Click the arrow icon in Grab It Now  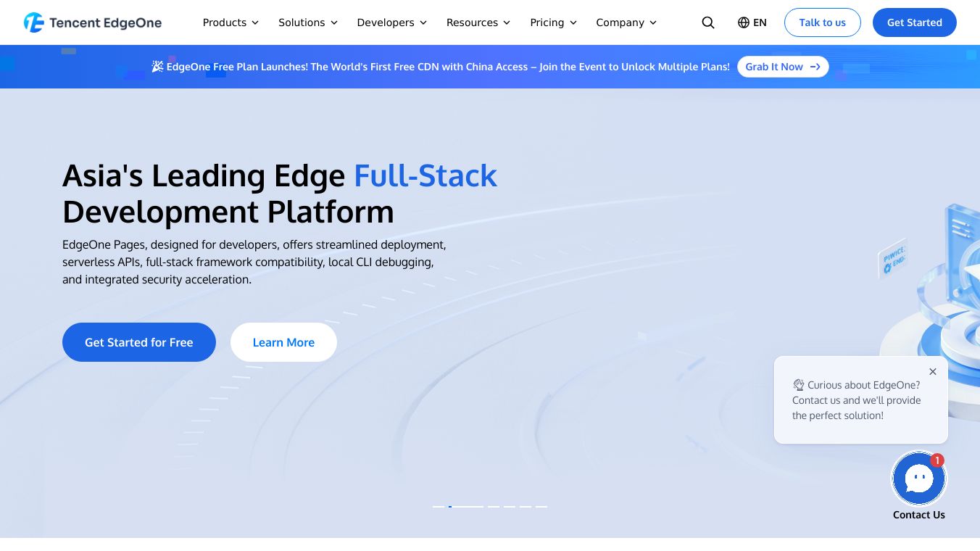(815, 67)
